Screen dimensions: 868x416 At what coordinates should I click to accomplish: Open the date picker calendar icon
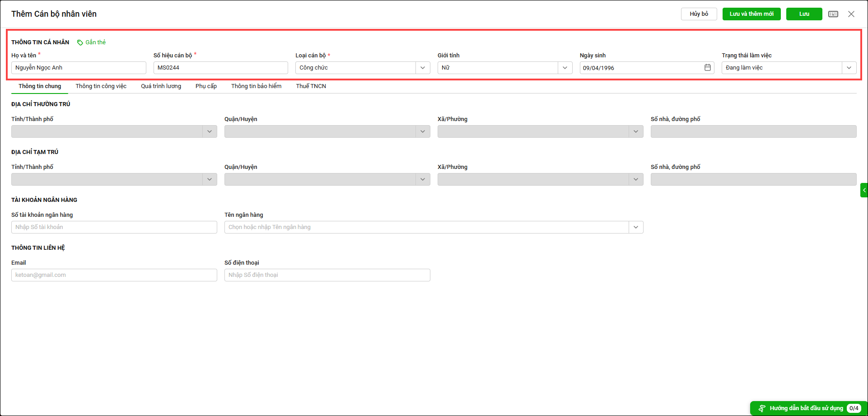pyautogui.click(x=708, y=68)
